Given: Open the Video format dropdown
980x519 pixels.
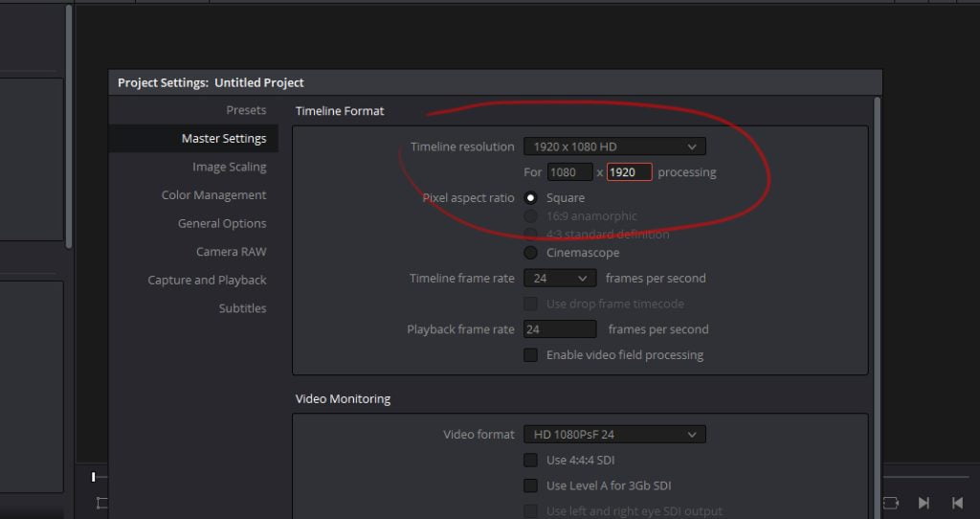Looking at the screenshot, I should [x=614, y=435].
